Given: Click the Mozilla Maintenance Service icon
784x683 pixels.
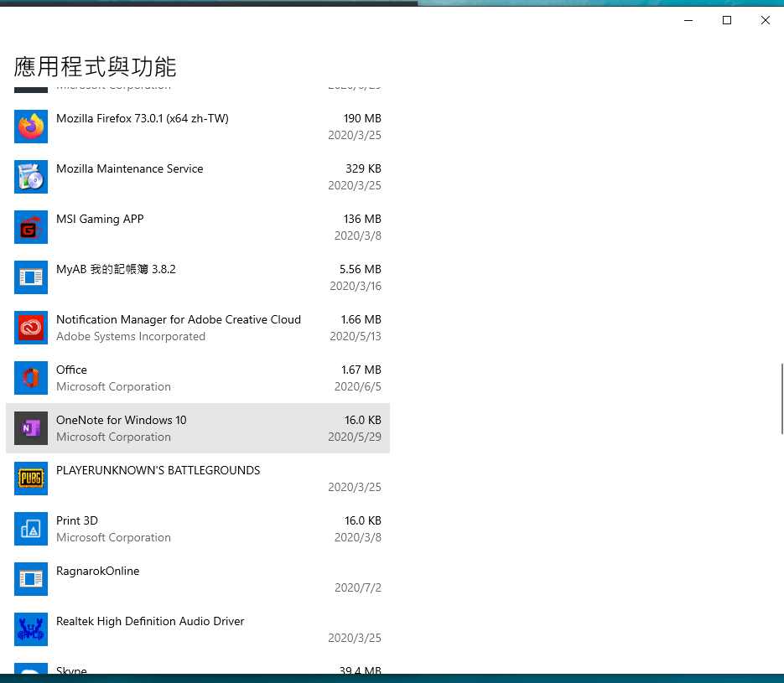Looking at the screenshot, I should point(31,177).
